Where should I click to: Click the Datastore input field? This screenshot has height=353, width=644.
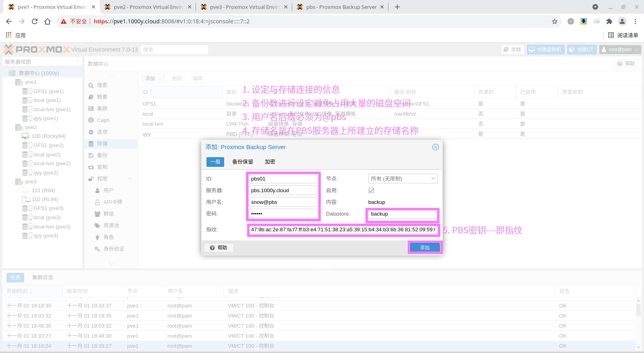(x=402, y=214)
